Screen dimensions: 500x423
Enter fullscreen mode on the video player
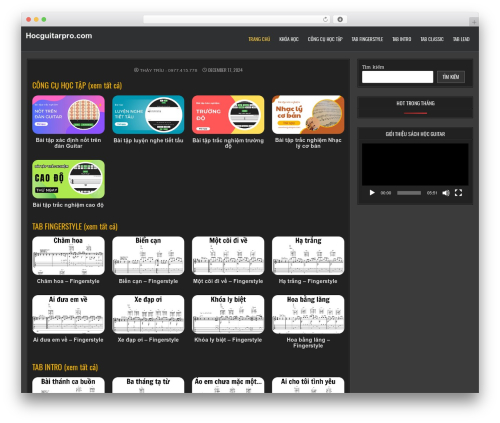[x=458, y=193]
